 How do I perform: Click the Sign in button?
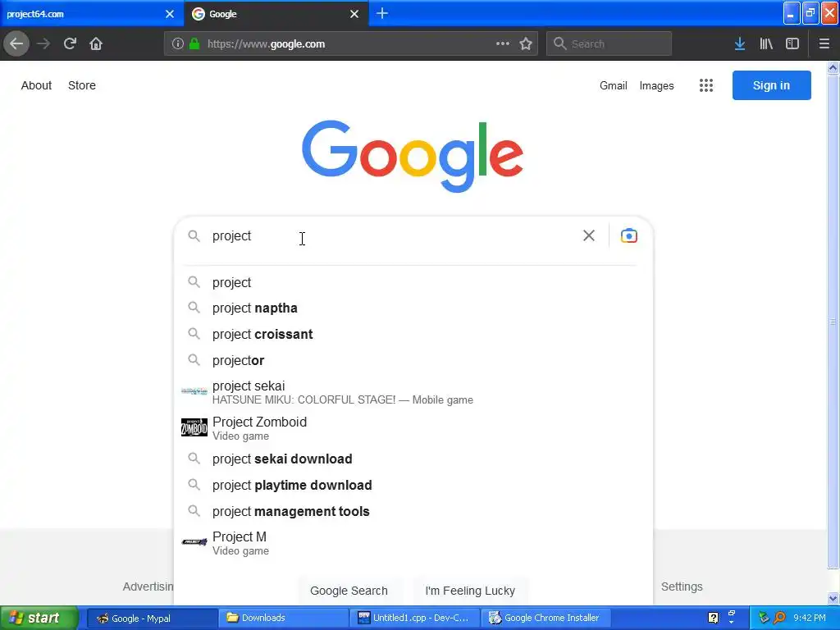(x=771, y=85)
